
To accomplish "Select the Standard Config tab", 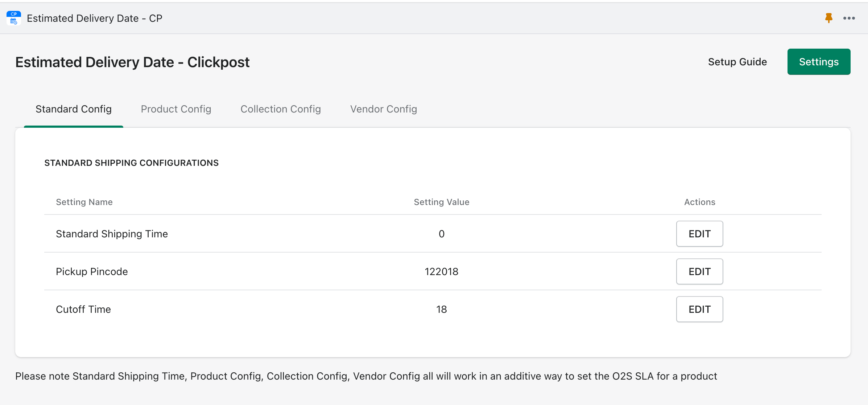I will coord(74,109).
